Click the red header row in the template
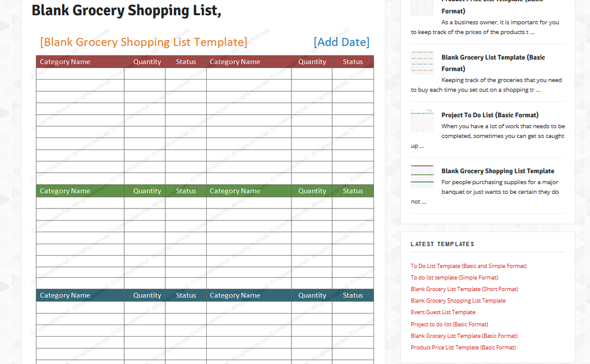This screenshot has width=590, height=364. [x=204, y=61]
